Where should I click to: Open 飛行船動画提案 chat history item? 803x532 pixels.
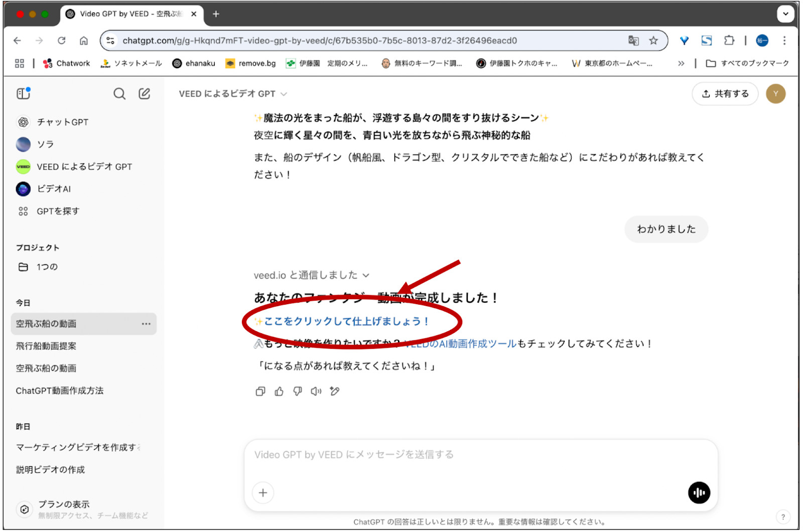(x=46, y=346)
